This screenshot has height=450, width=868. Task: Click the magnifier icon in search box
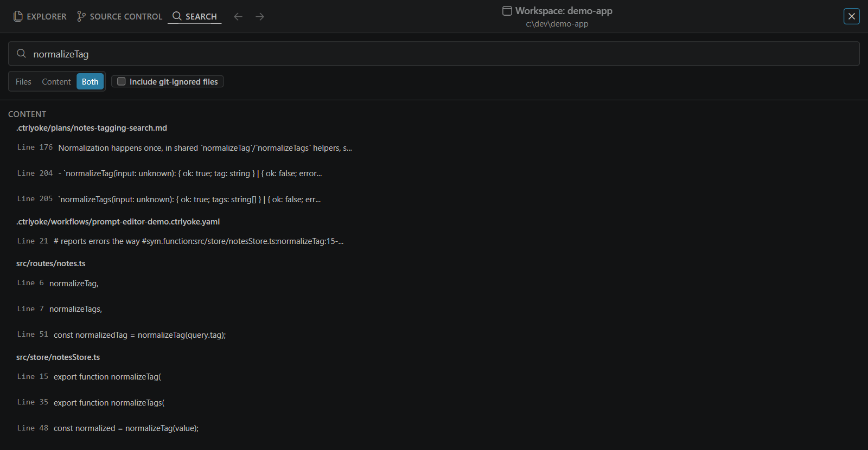point(22,54)
